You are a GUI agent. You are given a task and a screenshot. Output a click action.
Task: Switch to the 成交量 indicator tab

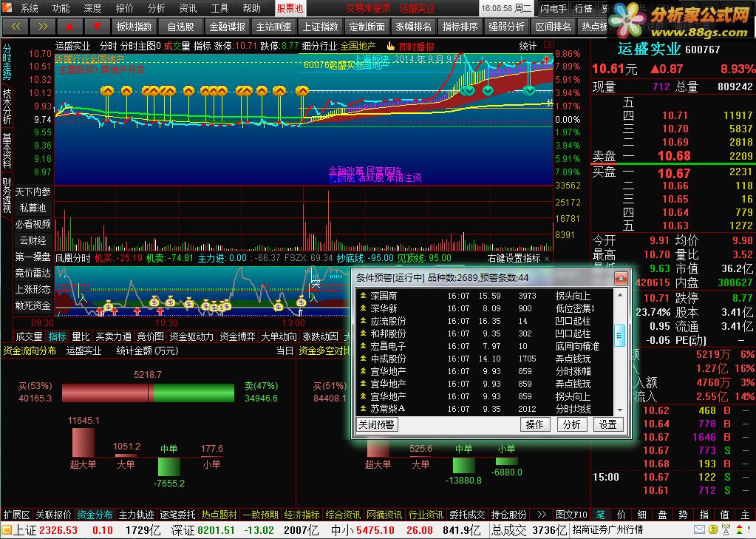(x=29, y=336)
